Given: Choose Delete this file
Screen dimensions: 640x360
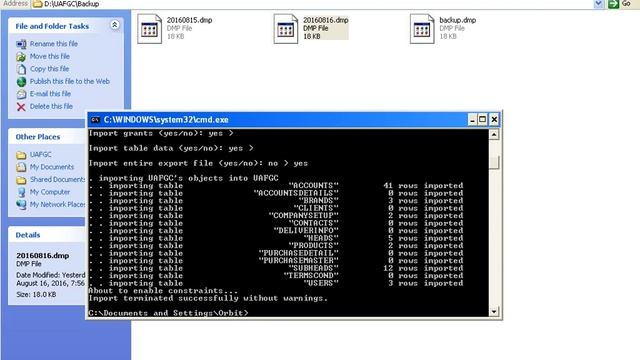Looking at the screenshot, I should point(51,106).
